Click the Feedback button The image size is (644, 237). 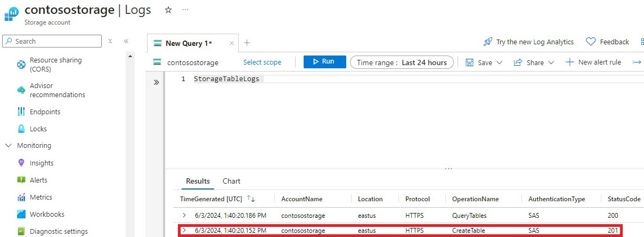[607, 42]
